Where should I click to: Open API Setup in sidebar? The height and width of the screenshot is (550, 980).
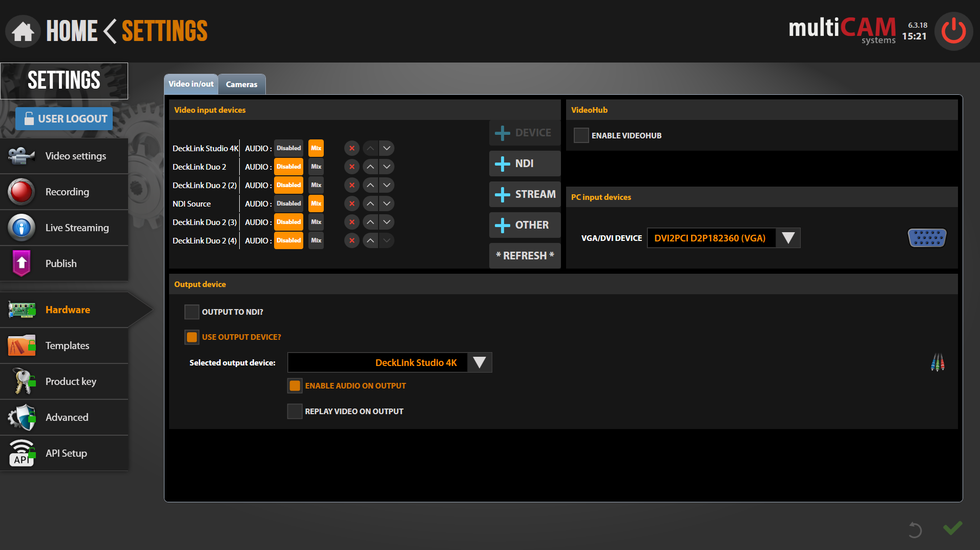coord(64,453)
